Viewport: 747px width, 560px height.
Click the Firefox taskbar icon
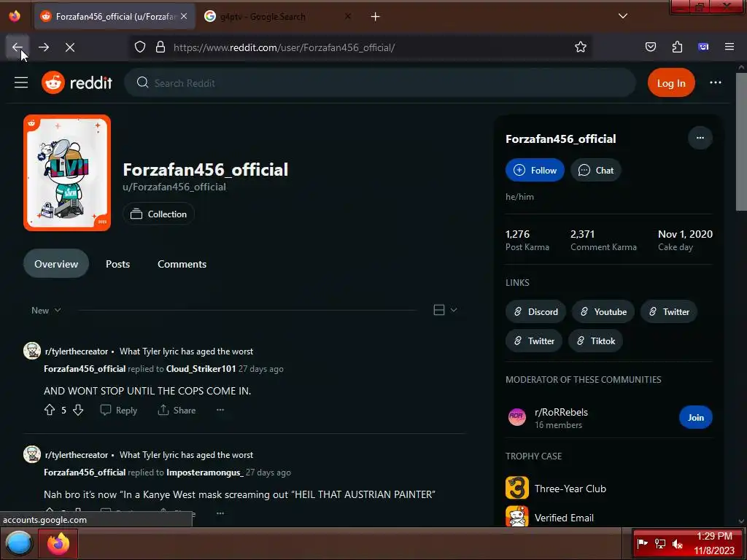tap(58, 543)
